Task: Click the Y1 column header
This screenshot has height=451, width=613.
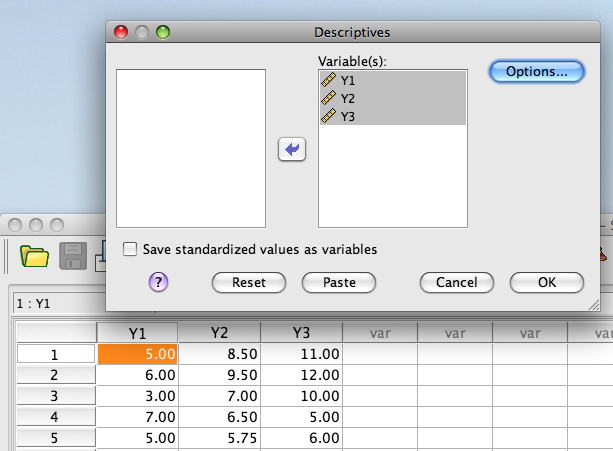Action: click(x=137, y=333)
